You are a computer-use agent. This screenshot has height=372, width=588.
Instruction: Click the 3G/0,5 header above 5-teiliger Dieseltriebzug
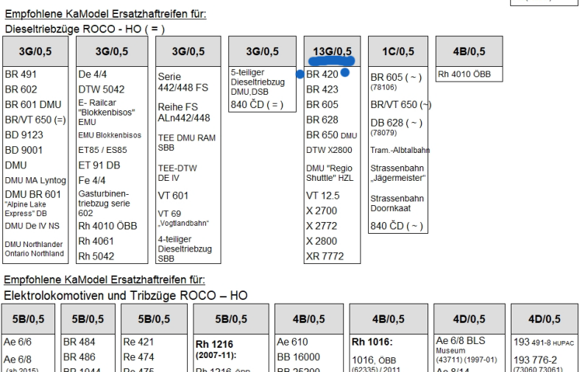pyautogui.click(x=262, y=51)
